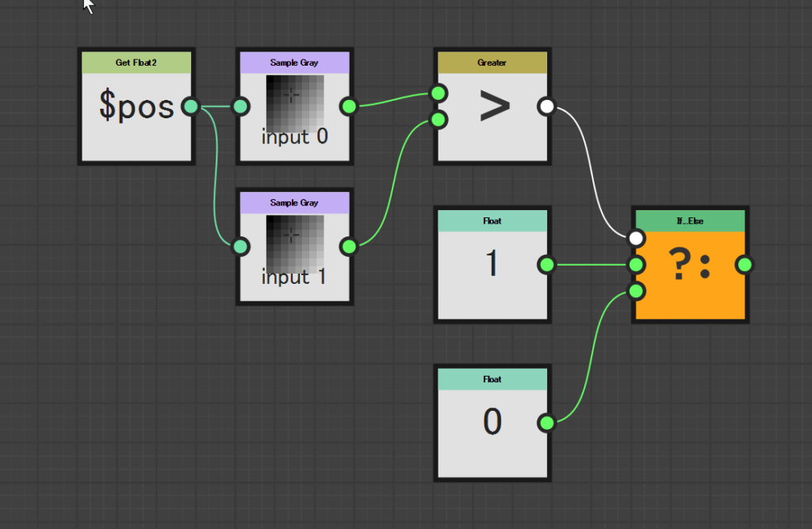Viewport: 812px width, 529px height.
Task: Select the Greater node by its header
Action: (x=492, y=63)
